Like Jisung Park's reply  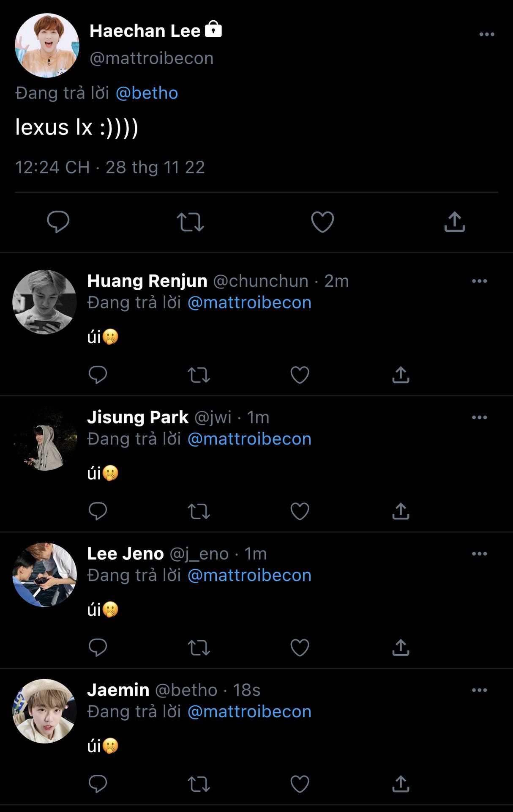coord(300,511)
